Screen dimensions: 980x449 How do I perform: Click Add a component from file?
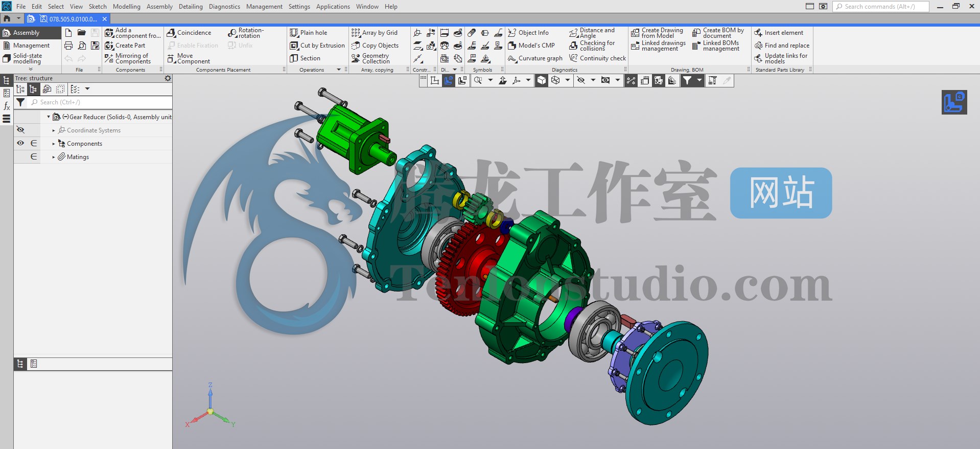[133, 33]
